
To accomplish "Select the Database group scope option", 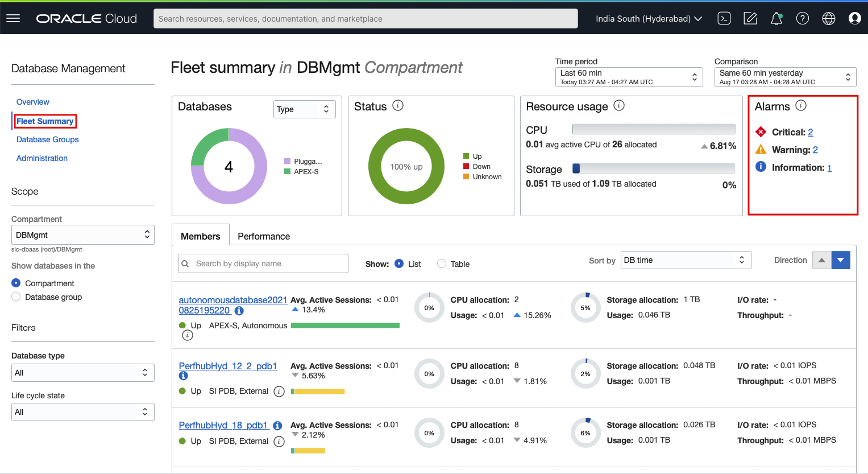I will pyautogui.click(x=16, y=296).
